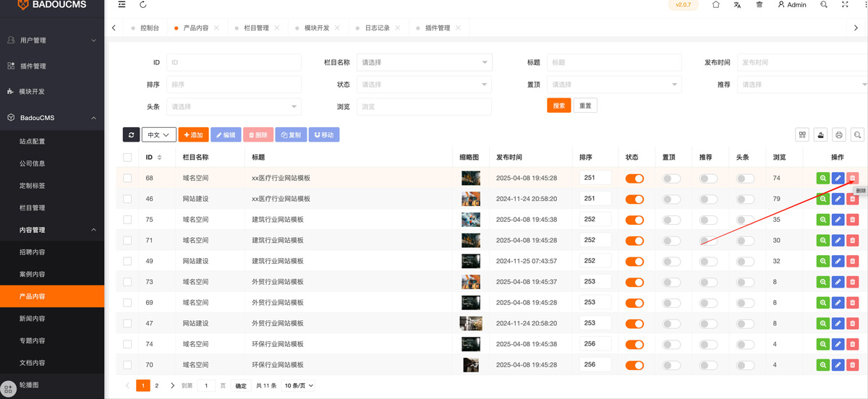
Task: Click the orange 添加 button
Action: 193,135
